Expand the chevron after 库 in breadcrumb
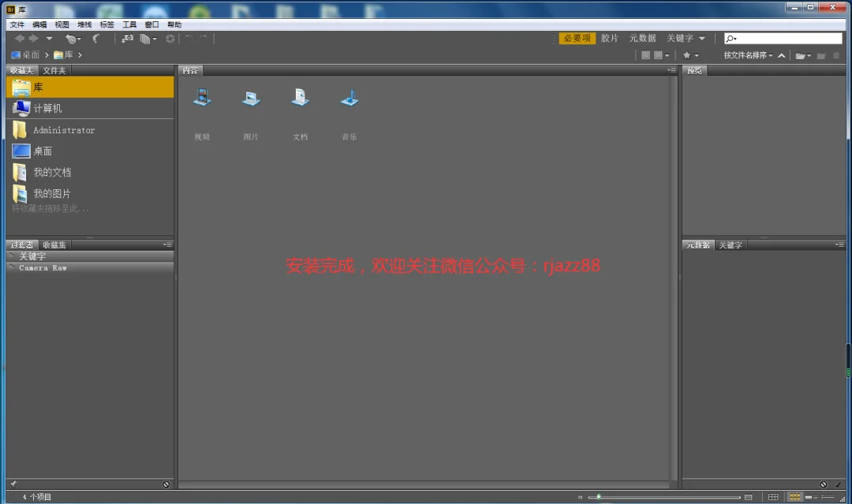Viewport: 852px width, 504px height. [80, 55]
